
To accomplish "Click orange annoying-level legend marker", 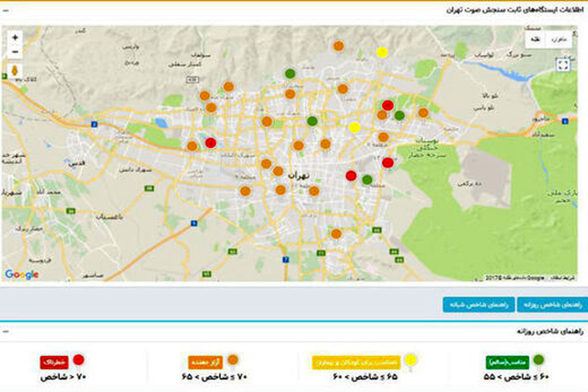I will 233,360.
